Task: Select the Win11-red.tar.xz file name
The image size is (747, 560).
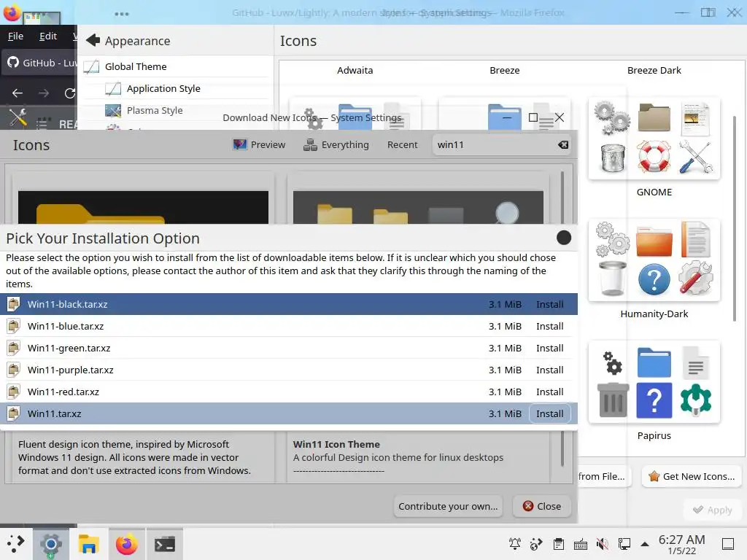Action: (63, 392)
